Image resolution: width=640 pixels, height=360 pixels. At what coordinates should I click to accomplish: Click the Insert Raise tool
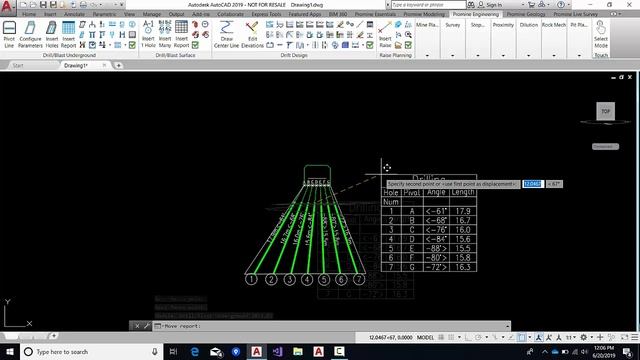pyautogui.click(x=385, y=35)
